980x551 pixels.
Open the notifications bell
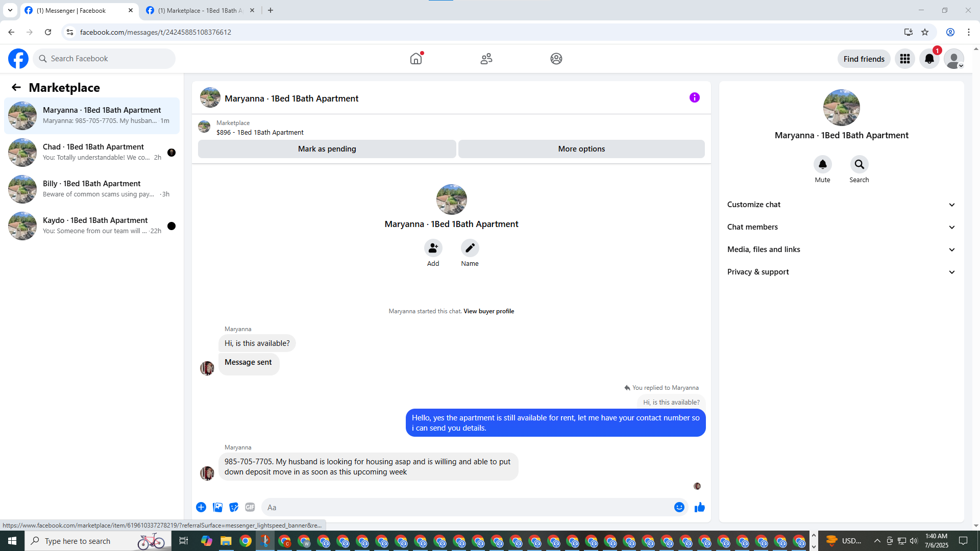click(929, 59)
